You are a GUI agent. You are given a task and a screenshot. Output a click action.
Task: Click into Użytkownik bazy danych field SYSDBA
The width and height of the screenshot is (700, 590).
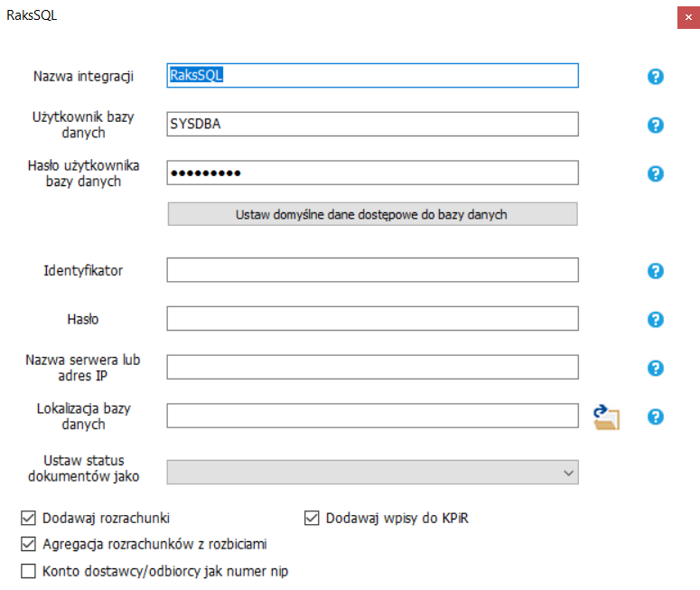point(373,124)
